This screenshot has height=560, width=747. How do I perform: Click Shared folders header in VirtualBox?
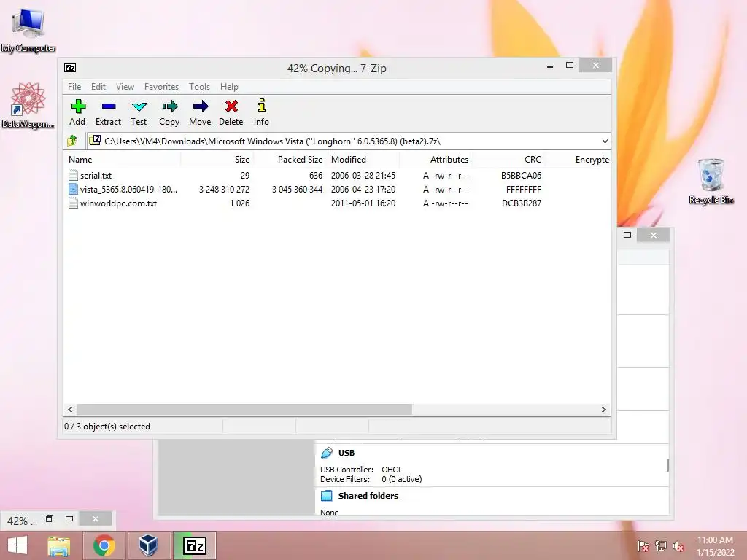[x=368, y=496]
